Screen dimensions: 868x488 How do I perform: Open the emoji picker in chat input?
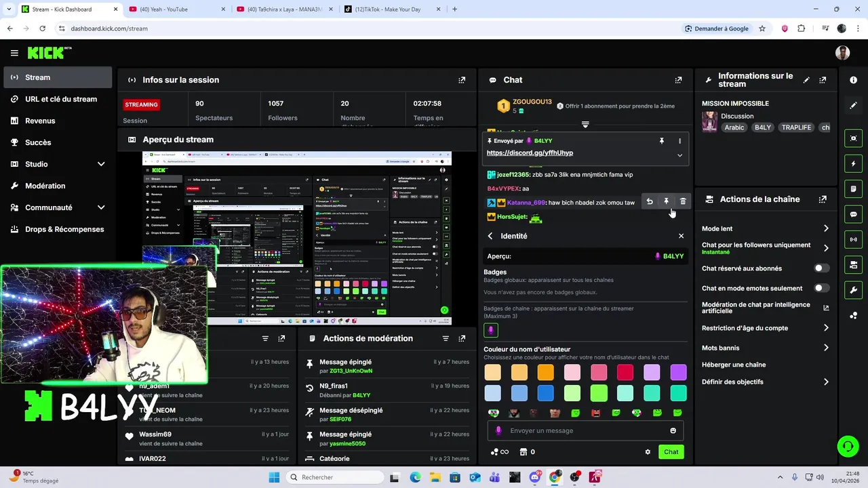click(673, 430)
